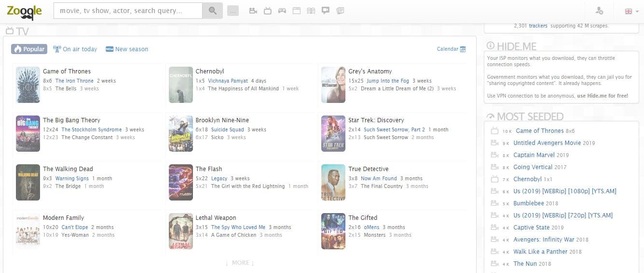Open the movies camera icon category

[253, 11]
